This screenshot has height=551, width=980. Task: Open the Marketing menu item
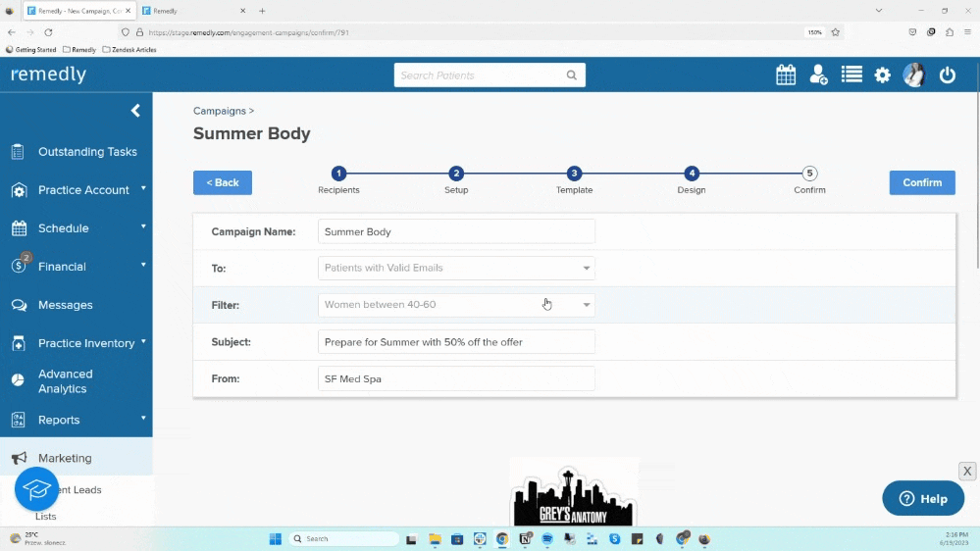[65, 458]
